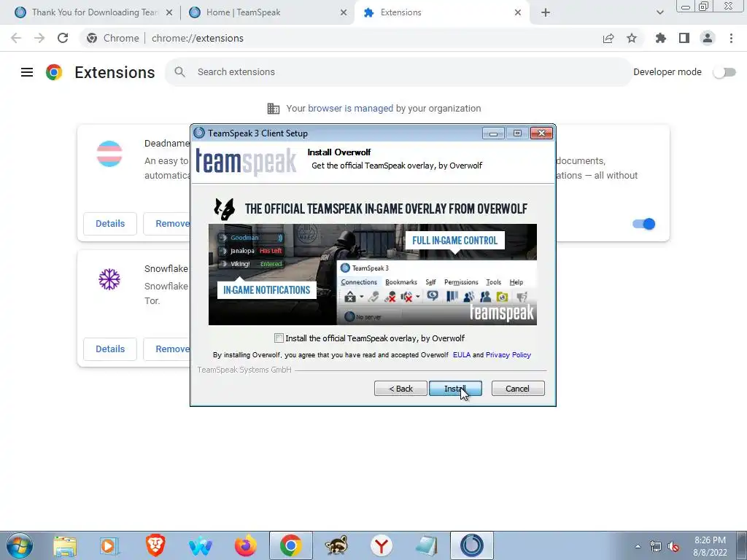This screenshot has height=560, width=747.
Task: Switch to TeamSpeak installer taskbar button
Action: tap(472, 545)
